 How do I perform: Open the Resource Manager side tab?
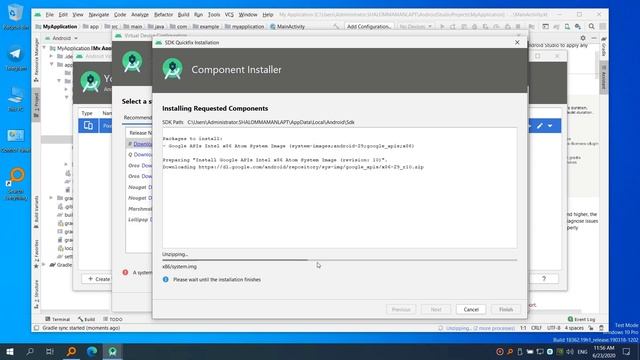click(x=36, y=60)
